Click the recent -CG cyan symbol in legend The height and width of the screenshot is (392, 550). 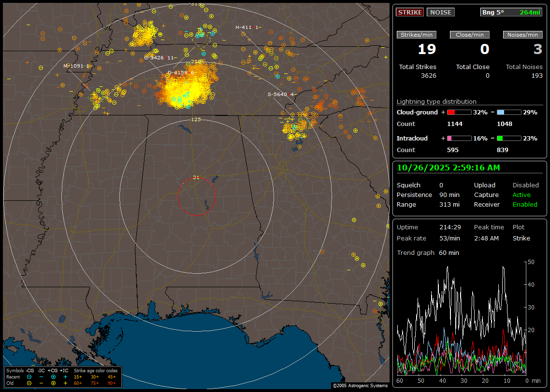click(29, 377)
